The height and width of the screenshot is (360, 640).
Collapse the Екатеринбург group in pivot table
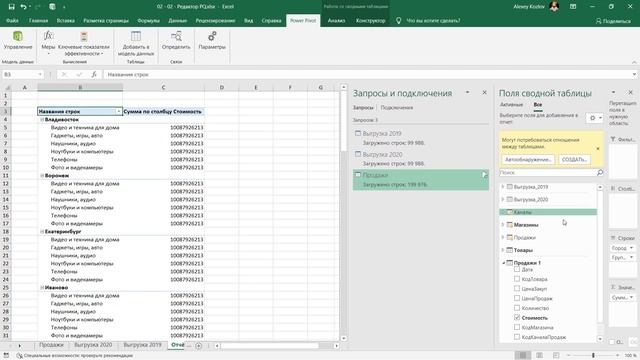pos(42,231)
